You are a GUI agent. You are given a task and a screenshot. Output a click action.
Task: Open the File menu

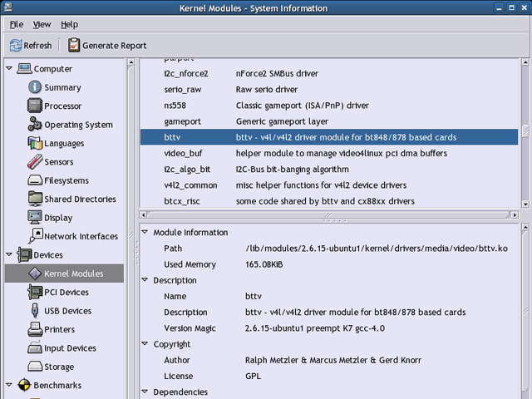coord(17,25)
